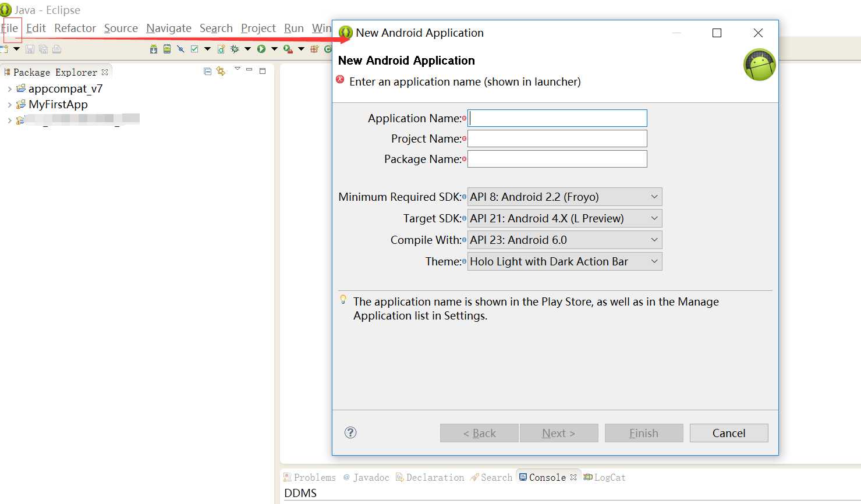Click the help question mark icon in dialog
This screenshot has width=861, height=504.
point(350,432)
